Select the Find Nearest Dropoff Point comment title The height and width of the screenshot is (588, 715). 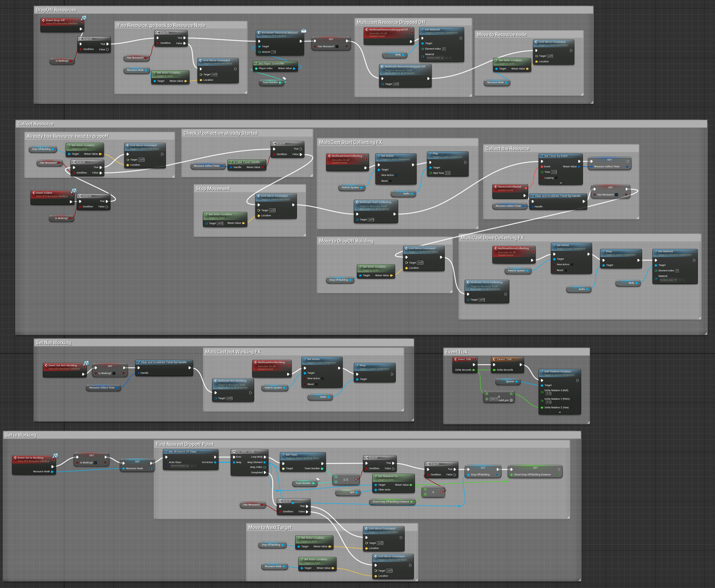tap(185, 444)
